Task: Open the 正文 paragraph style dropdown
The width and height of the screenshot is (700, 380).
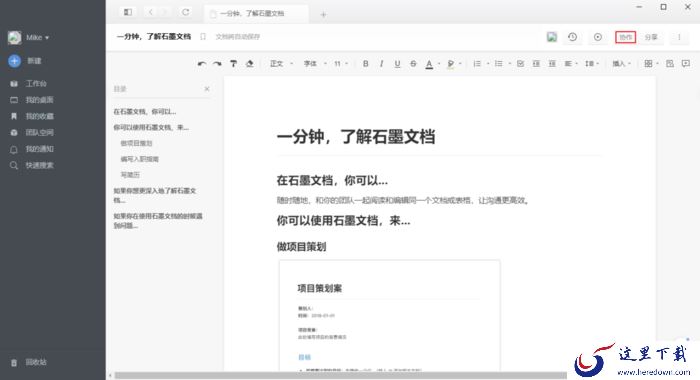Action: [x=282, y=64]
